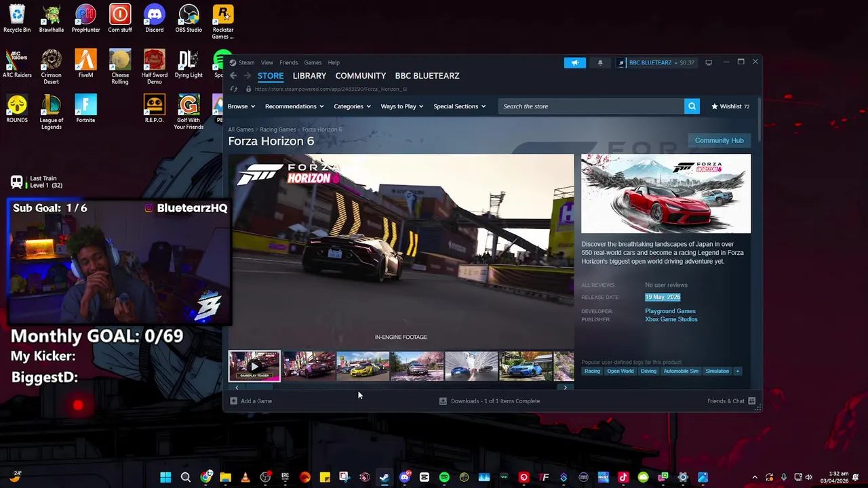Click the Steam store URL address bar
This screenshot has width=868, height=488.
(x=331, y=89)
